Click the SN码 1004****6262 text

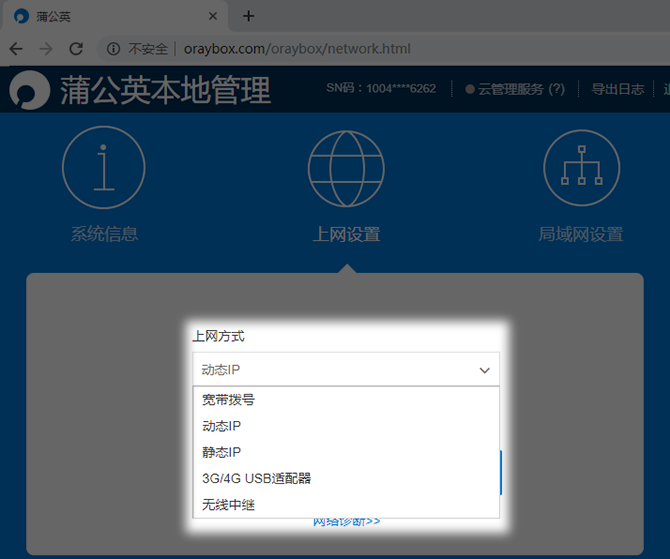(x=381, y=88)
